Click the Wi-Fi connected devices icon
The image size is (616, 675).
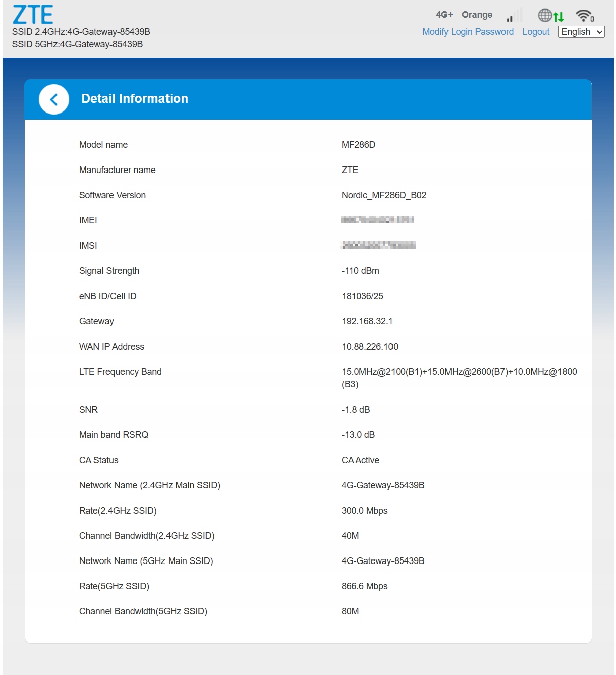[585, 16]
